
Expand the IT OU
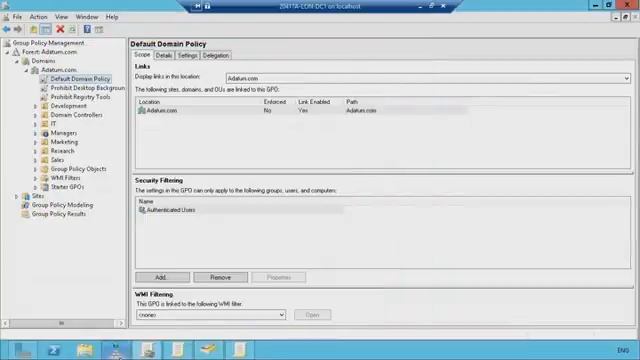(x=36, y=124)
